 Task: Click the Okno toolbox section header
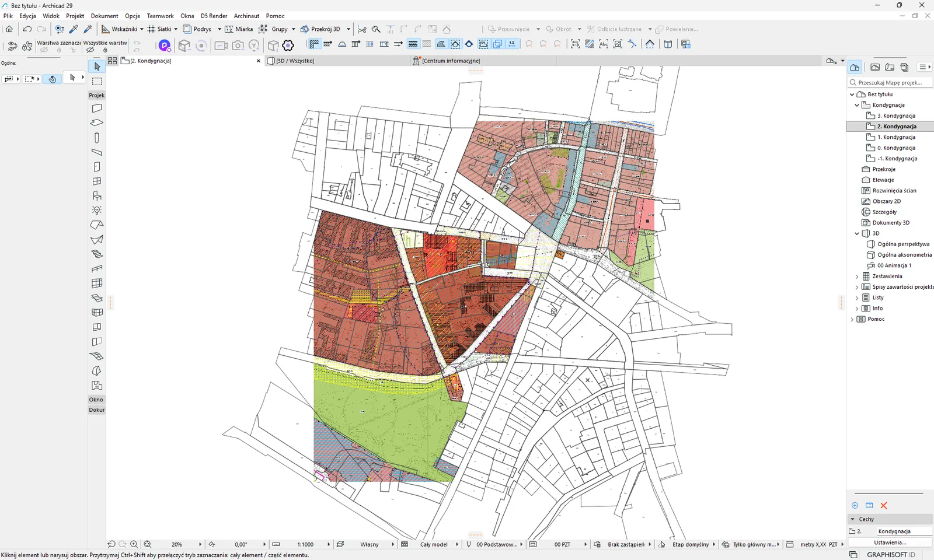(96, 400)
